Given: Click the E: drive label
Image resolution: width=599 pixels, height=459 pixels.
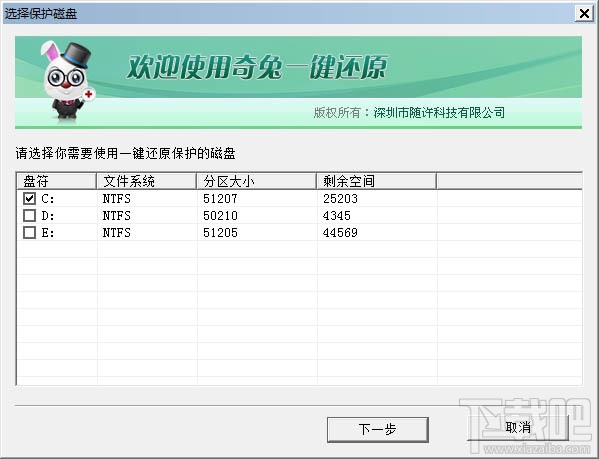Looking at the screenshot, I should pyautogui.click(x=48, y=233).
